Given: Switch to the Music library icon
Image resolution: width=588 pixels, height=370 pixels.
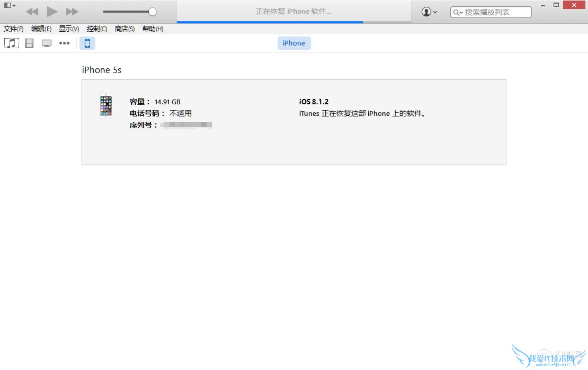Looking at the screenshot, I should (x=12, y=43).
